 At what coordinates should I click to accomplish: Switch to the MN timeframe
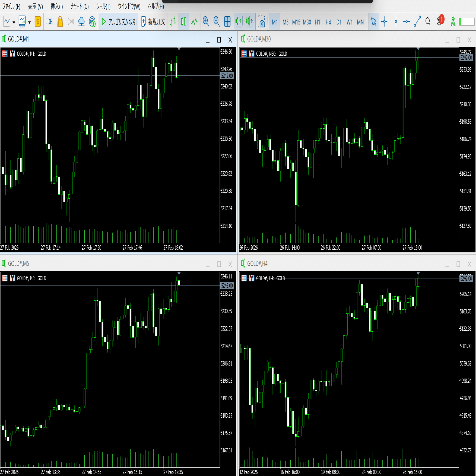[360, 22]
